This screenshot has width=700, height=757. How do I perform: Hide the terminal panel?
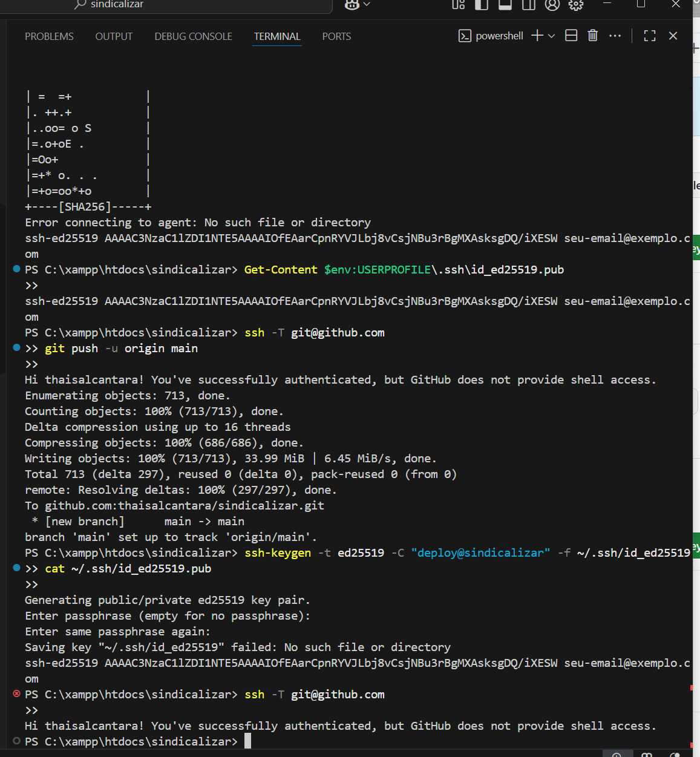point(673,36)
